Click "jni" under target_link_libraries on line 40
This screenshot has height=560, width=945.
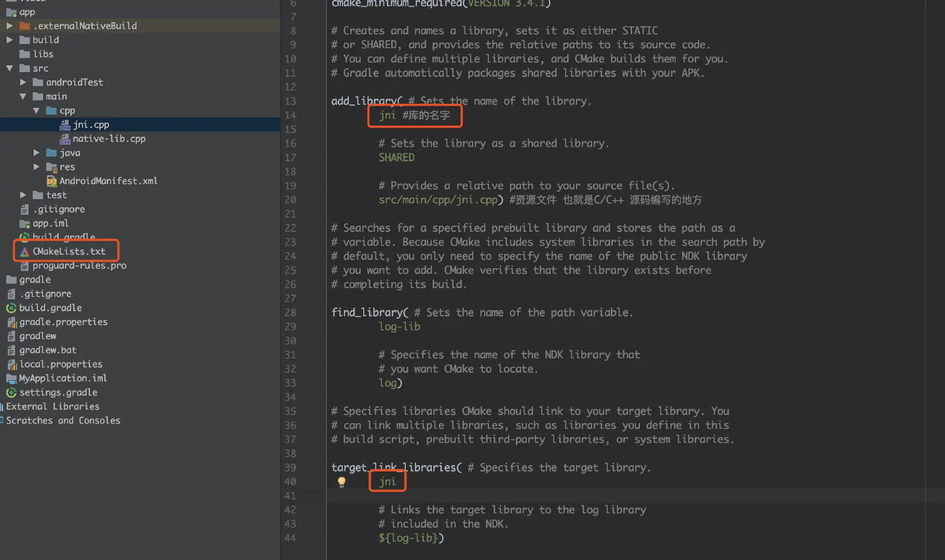coord(388,482)
